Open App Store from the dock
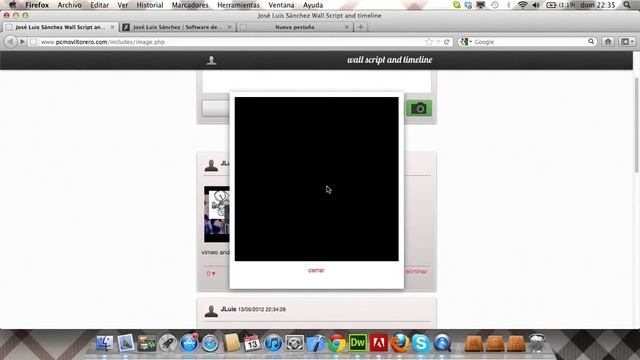640x360 pixels. click(189, 343)
